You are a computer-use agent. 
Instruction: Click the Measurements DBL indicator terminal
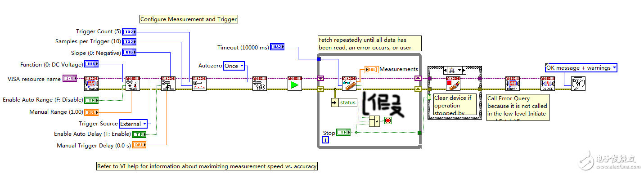pyautogui.click(x=371, y=69)
